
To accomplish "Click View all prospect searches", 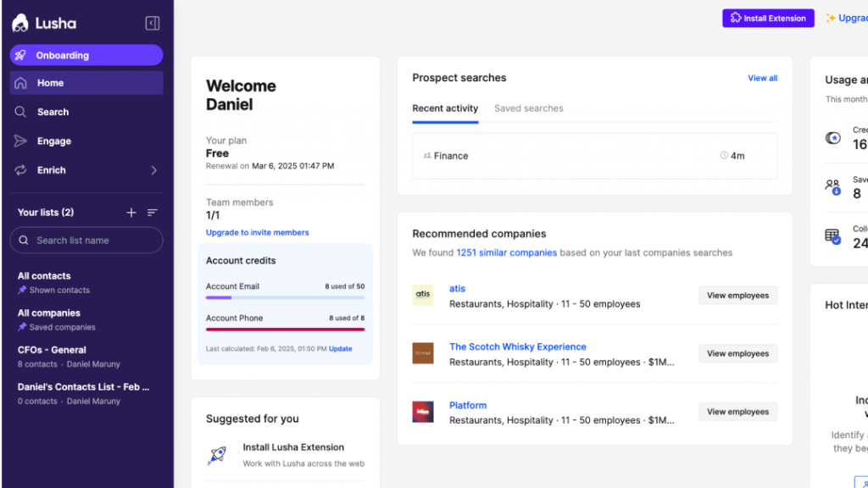I will (x=762, y=78).
